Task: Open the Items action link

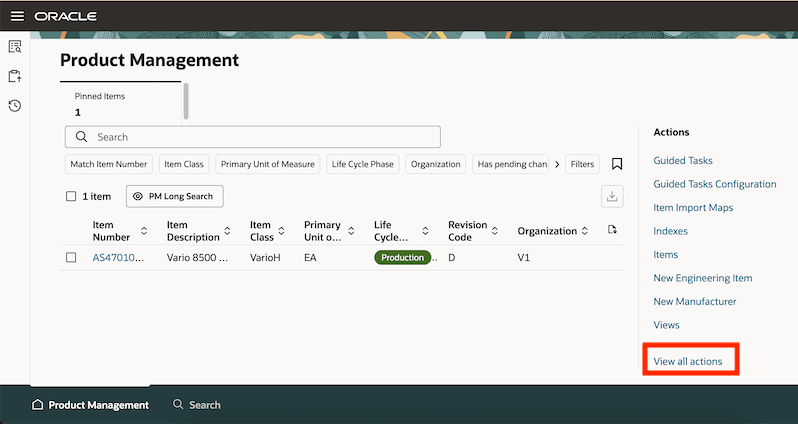Action: click(x=666, y=255)
